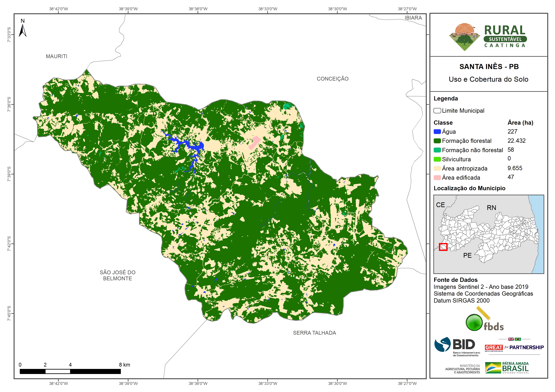Click the Água blue legend swatch
The image size is (555, 392).
pos(437,132)
